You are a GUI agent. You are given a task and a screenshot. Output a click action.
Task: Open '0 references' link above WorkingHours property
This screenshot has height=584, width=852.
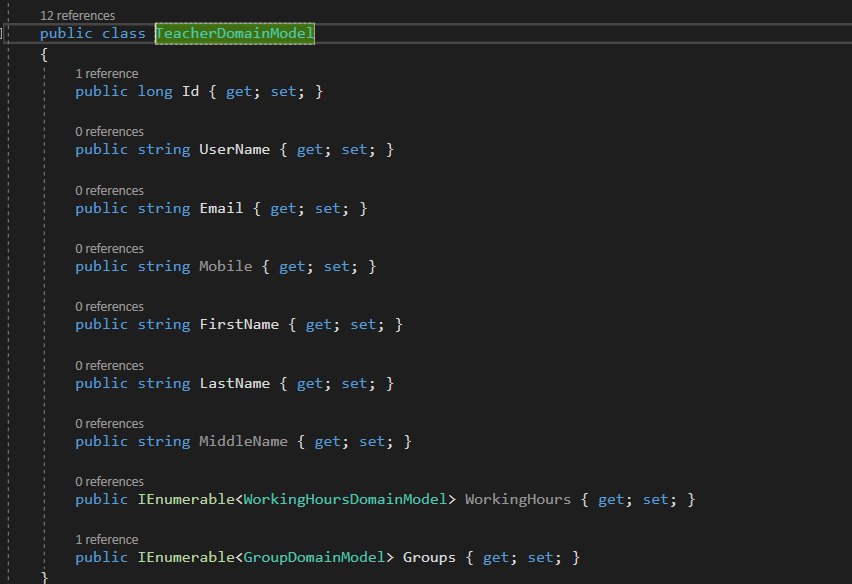[109, 481]
